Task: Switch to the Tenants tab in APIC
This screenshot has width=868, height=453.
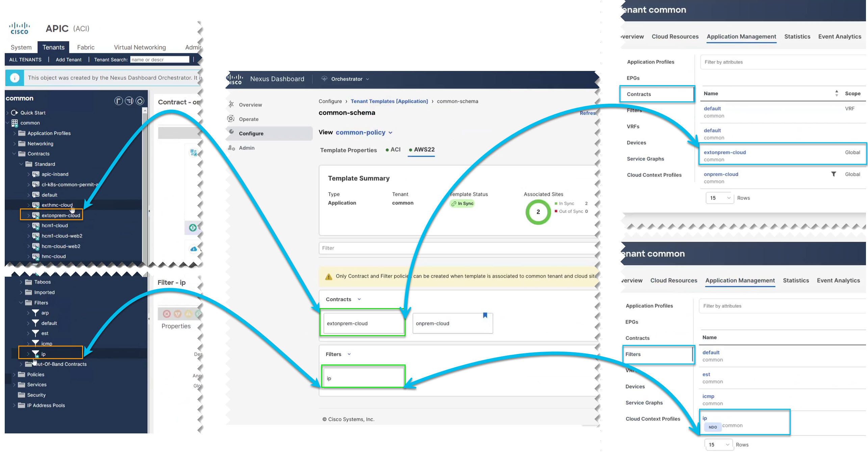Action: [x=53, y=47]
